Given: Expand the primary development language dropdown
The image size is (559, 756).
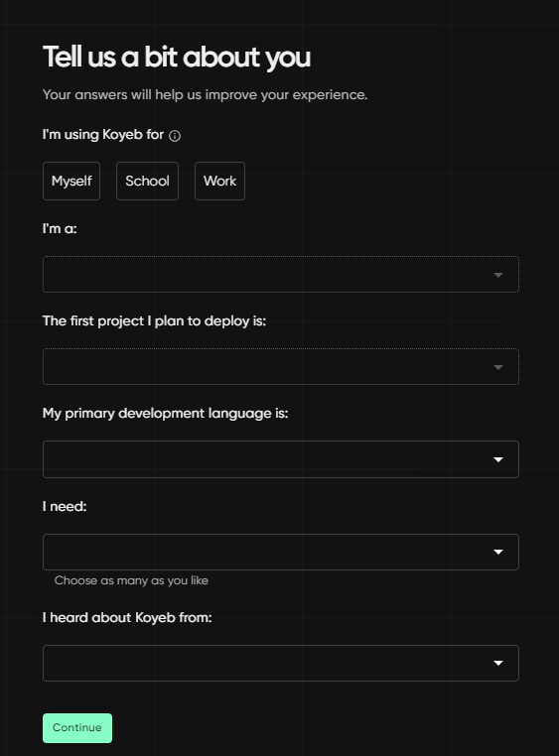Looking at the screenshot, I should [281, 459].
